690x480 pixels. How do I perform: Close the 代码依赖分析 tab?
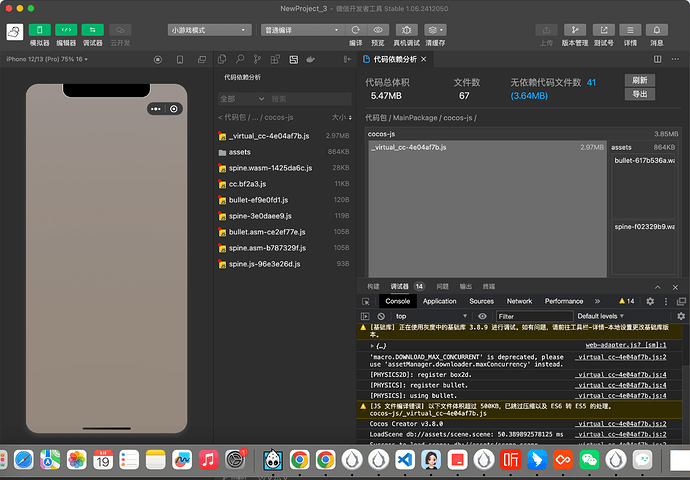point(424,59)
